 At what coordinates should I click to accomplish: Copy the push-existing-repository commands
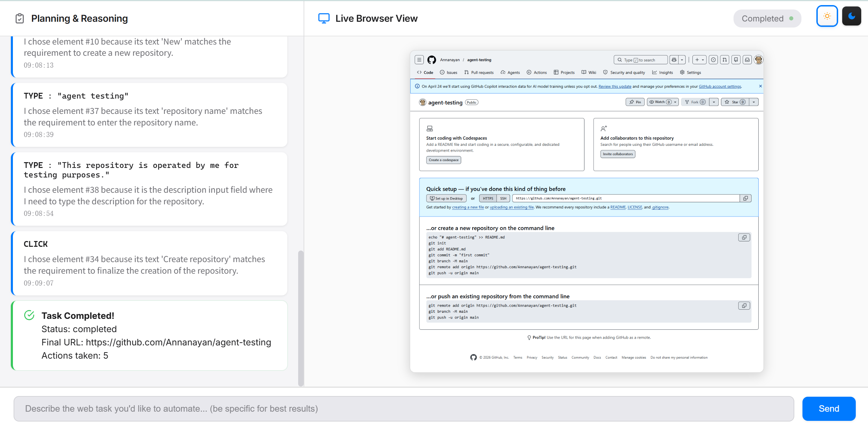click(744, 306)
